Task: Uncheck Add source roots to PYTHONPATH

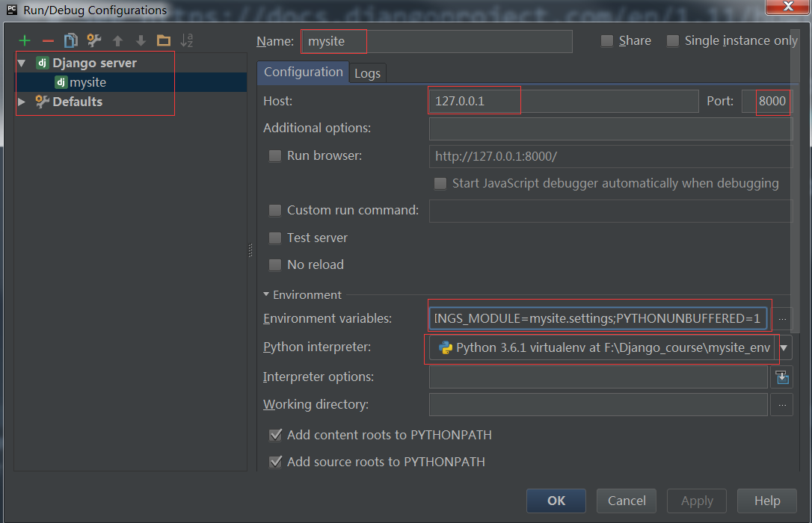Action: pyautogui.click(x=275, y=462)
